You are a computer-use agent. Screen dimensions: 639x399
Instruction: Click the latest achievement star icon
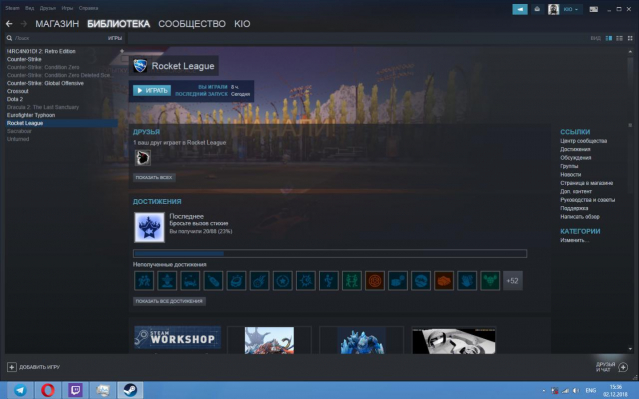coord(150,227)
